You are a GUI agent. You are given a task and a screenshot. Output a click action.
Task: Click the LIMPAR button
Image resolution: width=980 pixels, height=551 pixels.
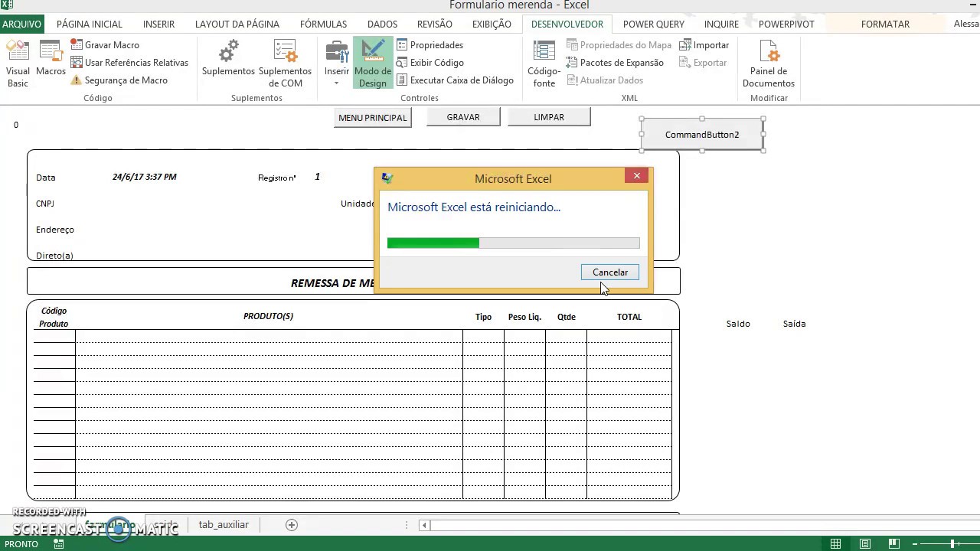(x=549, y=117)
